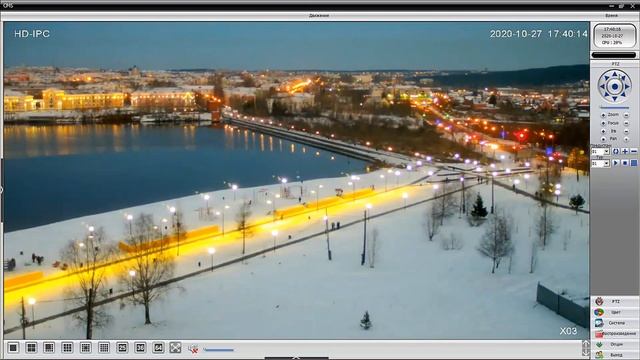Collapse panel with up arrow near bottom right
Image resolution: width=640 pixels, height=360 pixels.
tap(586, 344)
